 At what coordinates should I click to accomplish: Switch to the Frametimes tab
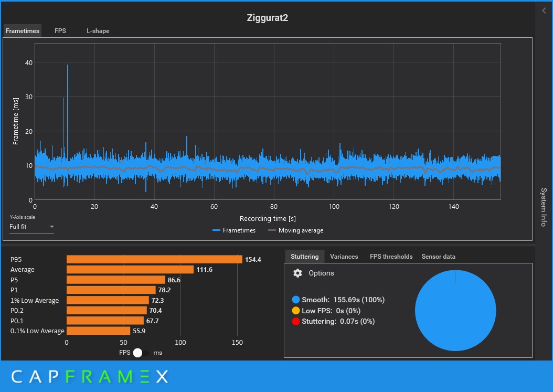point(22,30)
